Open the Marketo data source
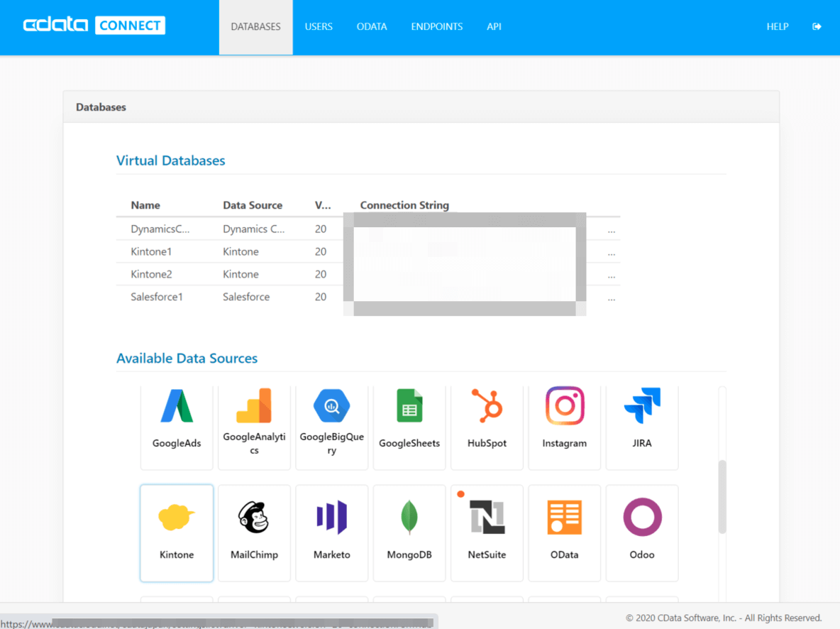This screenshot has height=629, width=840. coord(331,533)
